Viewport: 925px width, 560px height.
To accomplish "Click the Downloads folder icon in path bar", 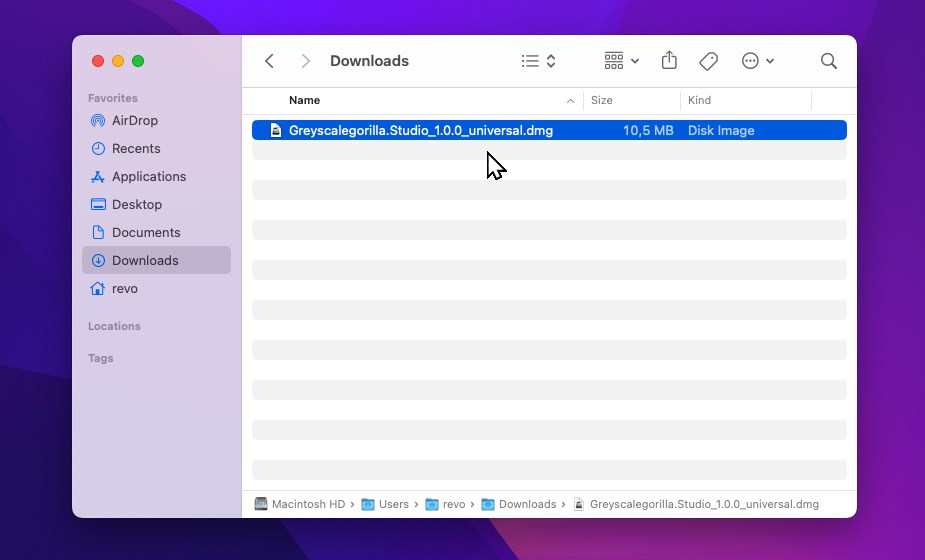I will [x=488, y=505].
